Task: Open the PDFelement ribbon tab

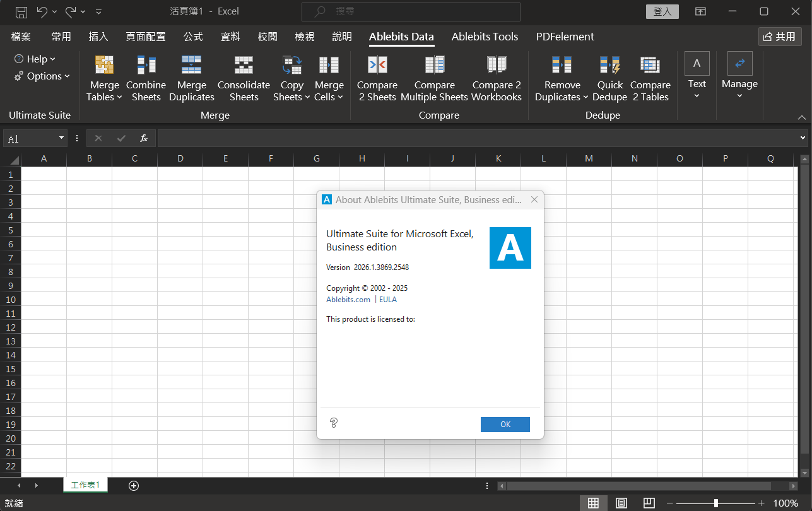Action: pos(565,37)
